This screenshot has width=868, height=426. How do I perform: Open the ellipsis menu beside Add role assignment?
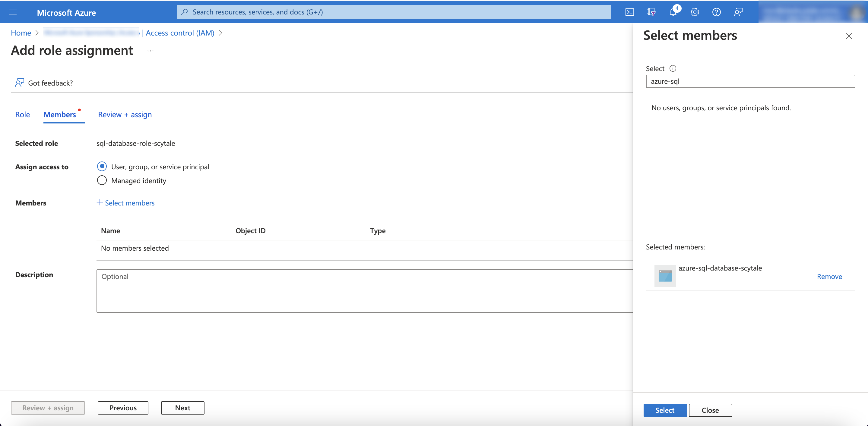[x=150, y=51]
